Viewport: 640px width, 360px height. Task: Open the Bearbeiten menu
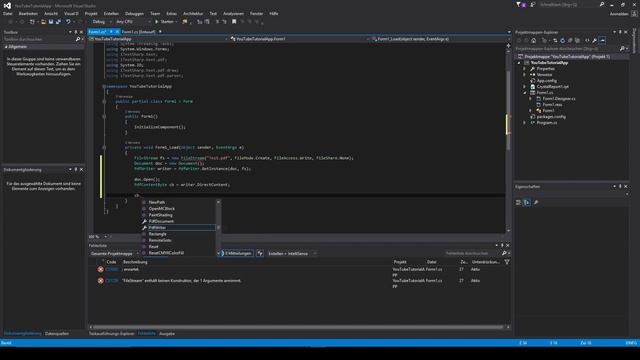click(x=28, y=13)
